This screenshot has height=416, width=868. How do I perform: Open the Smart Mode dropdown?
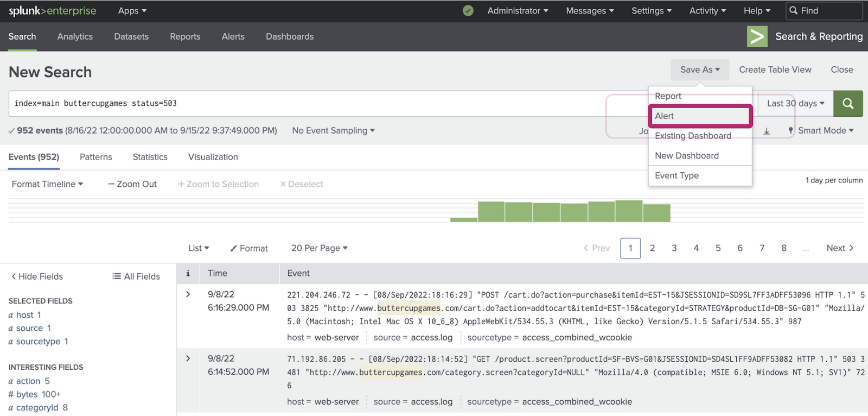point(821,130)
